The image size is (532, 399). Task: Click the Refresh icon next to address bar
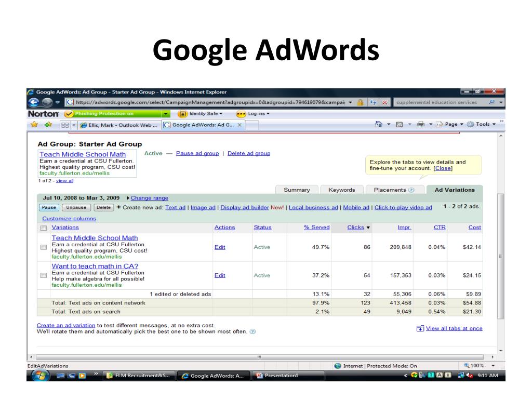tap(373, 102)
